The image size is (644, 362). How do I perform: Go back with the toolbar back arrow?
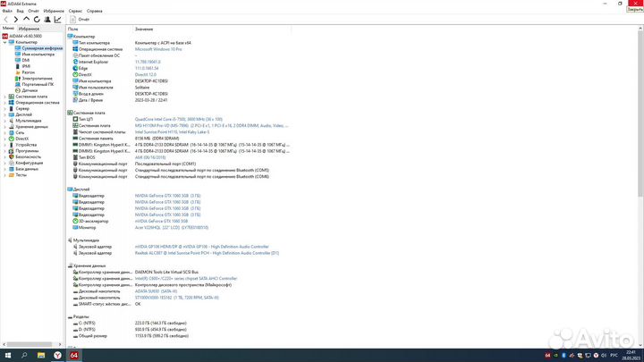(5, 20)
